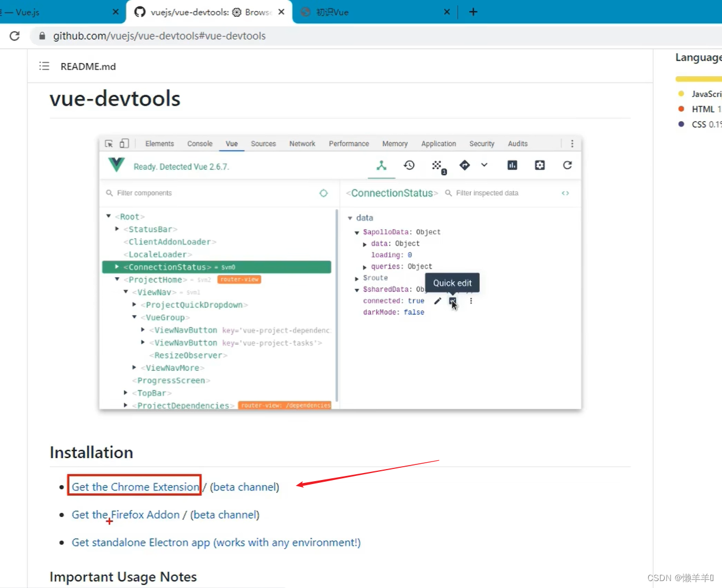Click the browser address bar URL
Screen dimensions: 722x588
(159, 36)
